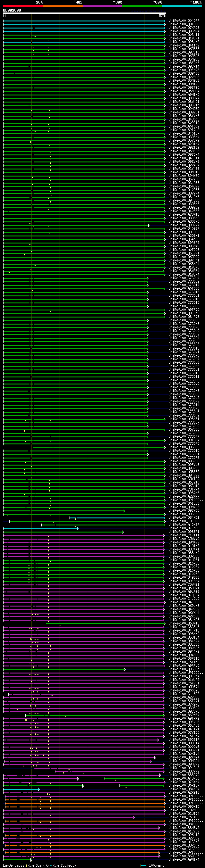This screenshot has height=868, width=205.
Task: Select label UniRef100_Q9SXM0
Action: (184, 634)
